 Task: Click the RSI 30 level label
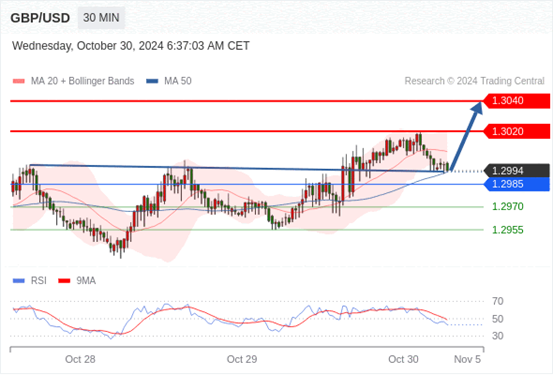[x=498, y=336]
